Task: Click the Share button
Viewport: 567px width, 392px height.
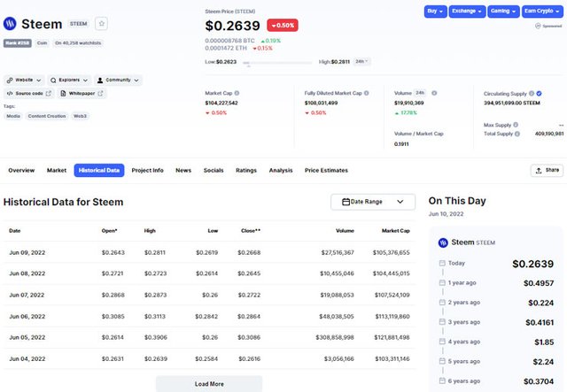Action: point(547,170)
